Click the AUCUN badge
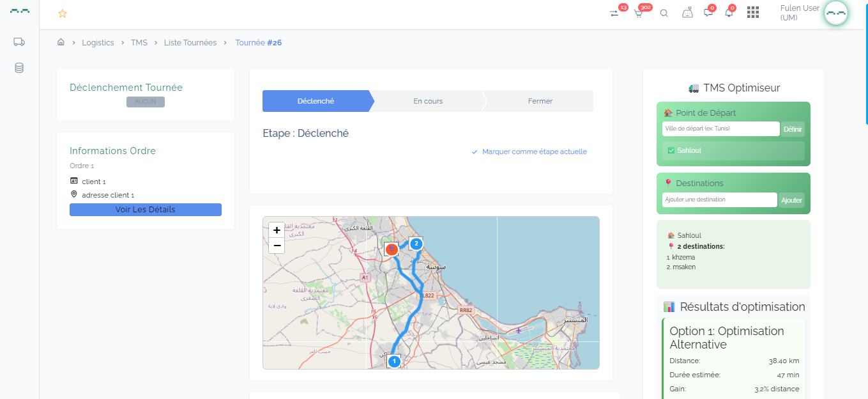 pyautogui.click(x=146, y=102)
